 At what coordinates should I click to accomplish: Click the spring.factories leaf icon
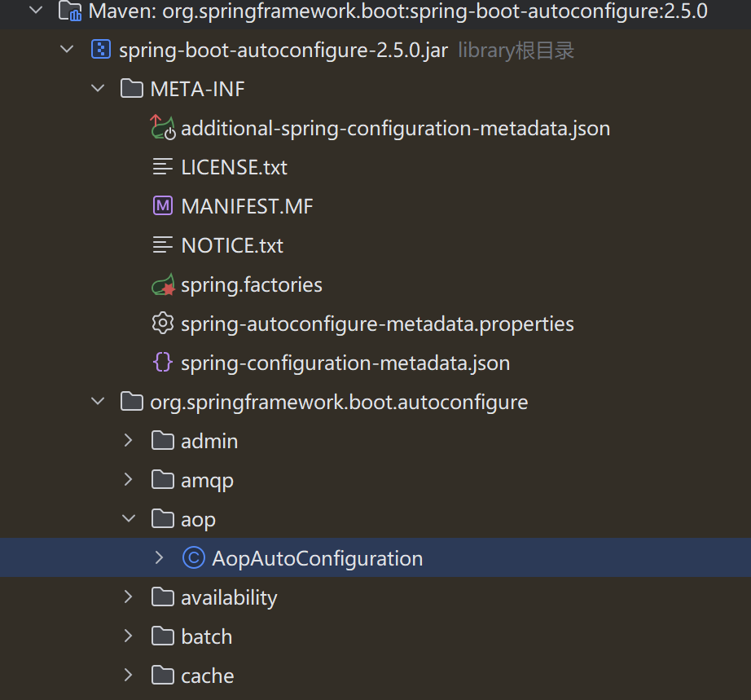tap(163, 285)
